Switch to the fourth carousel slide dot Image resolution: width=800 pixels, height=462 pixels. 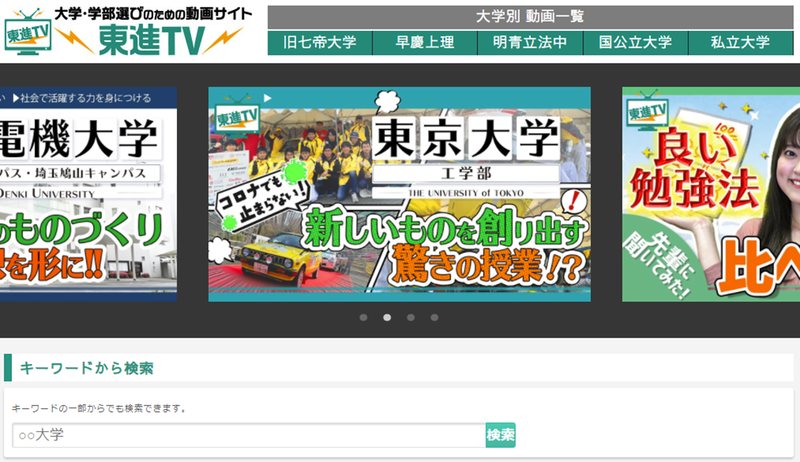tap(435, 317)
